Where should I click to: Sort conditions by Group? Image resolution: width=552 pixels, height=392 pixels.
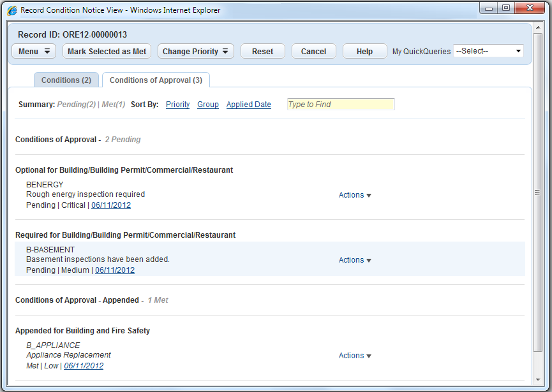[208, 105]
